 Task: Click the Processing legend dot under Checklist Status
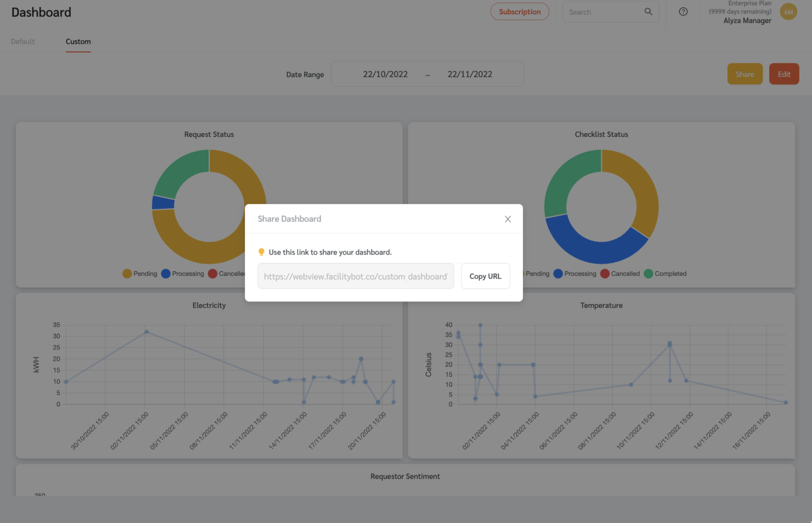558,274
